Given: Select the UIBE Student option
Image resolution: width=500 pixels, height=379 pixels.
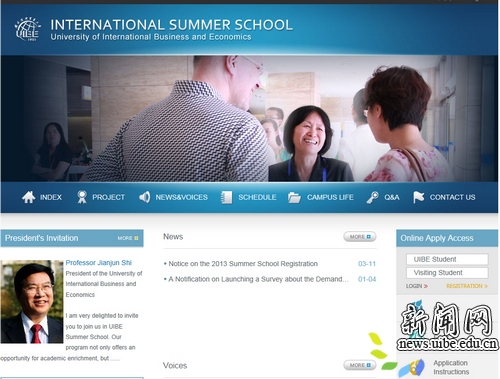Looking at the screenshot, I should pos(447,259).
